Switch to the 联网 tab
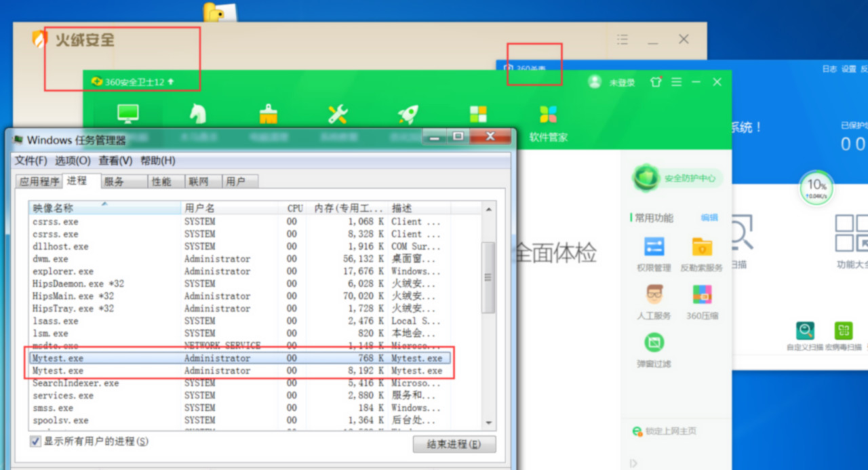This screenshot has width=868, height=470. [x=202, y=182]
